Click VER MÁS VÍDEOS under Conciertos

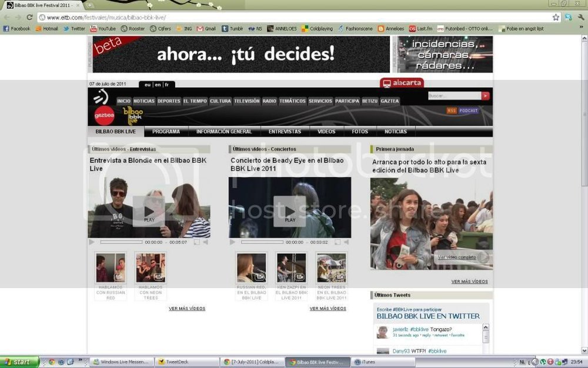[328, 309]
